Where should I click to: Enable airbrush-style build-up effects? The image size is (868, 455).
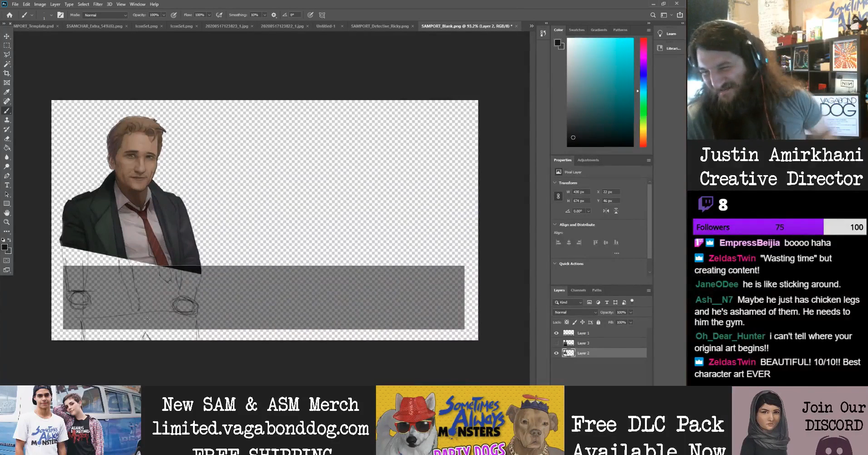(219, 15)
